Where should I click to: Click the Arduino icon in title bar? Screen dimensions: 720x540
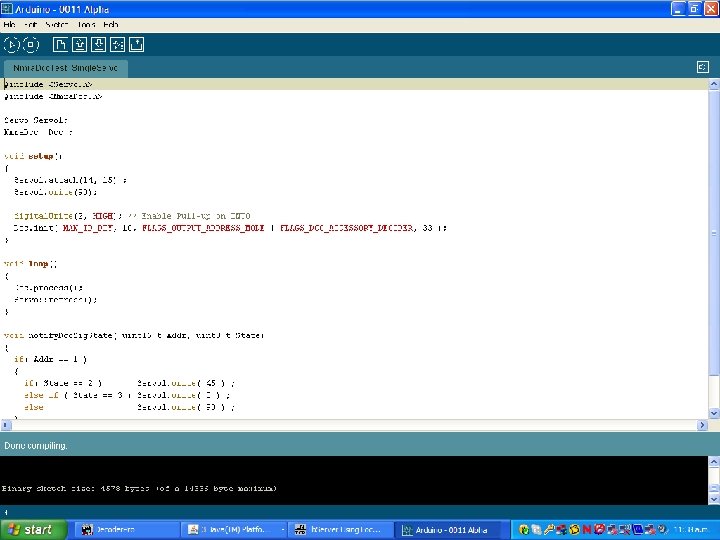coord(6,9)
